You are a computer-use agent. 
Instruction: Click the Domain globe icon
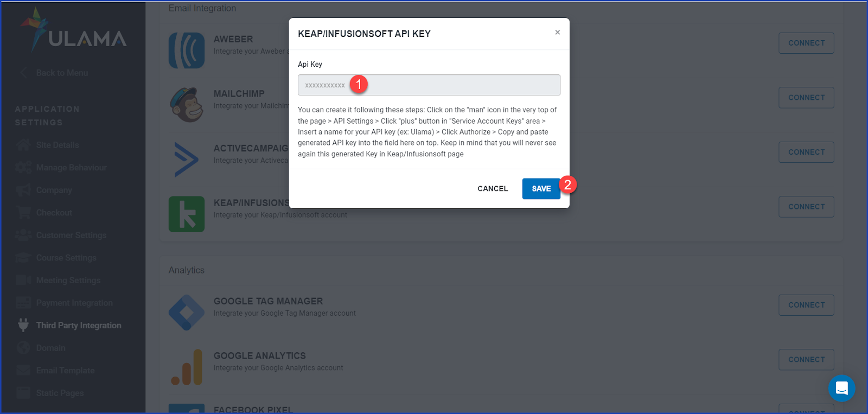(x=23, y=348)
